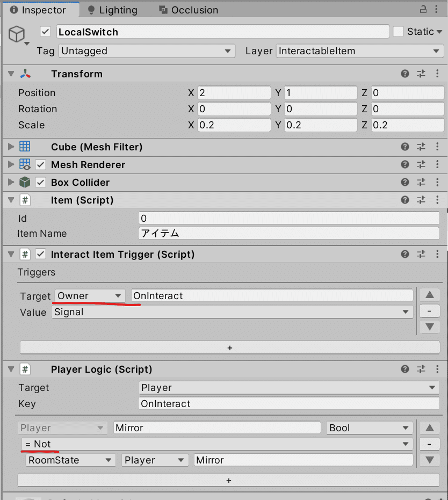Edit Position X field

(x=234, y=93)
